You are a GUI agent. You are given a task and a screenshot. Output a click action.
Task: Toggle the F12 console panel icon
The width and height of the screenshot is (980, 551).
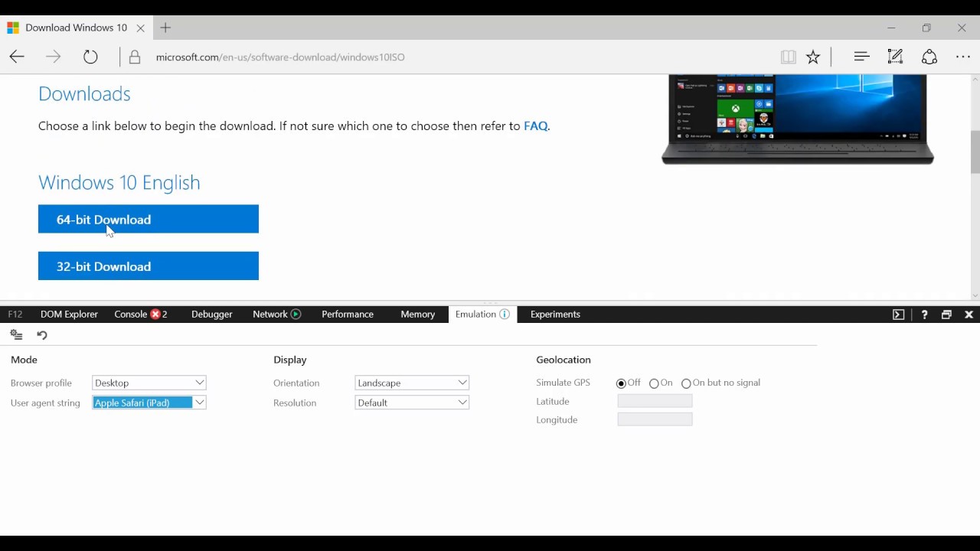[899, 315]
